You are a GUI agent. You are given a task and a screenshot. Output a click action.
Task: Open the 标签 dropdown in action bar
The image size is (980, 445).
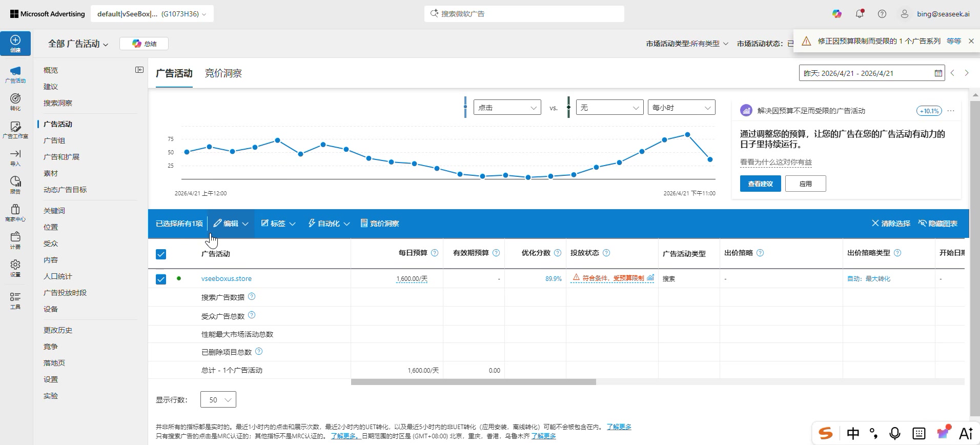click(x=278, y=224)
